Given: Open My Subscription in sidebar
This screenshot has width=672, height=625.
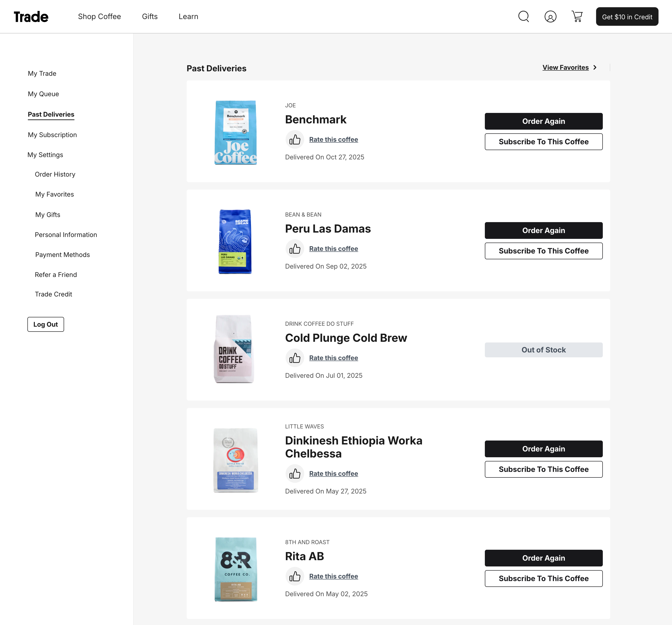Looking at the screenshot, I should pos(52,135).
